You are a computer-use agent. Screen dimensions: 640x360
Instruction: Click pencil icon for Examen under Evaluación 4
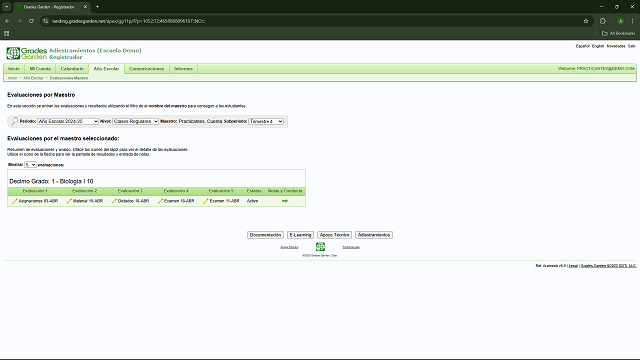pyautogui.click(x=160, y=201)
